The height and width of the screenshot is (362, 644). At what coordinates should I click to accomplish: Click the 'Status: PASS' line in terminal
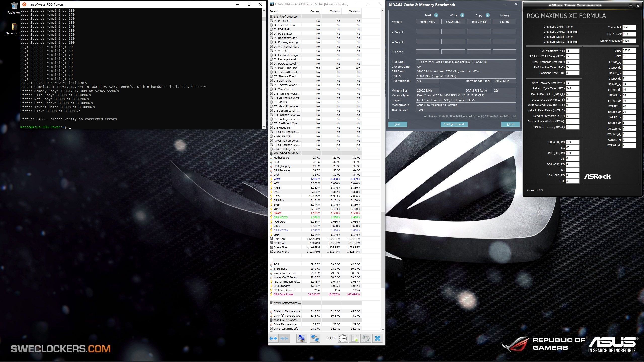(68, 119)
